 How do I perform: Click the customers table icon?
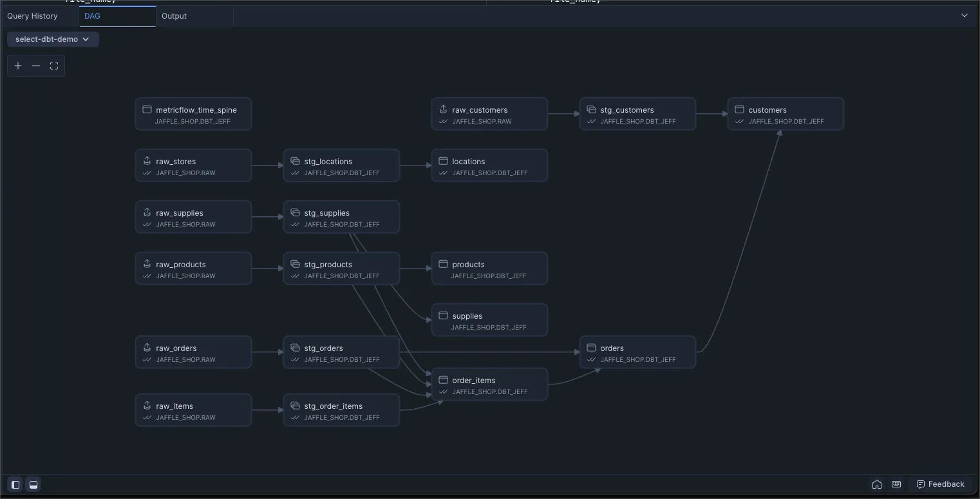[x=739, y=109]
